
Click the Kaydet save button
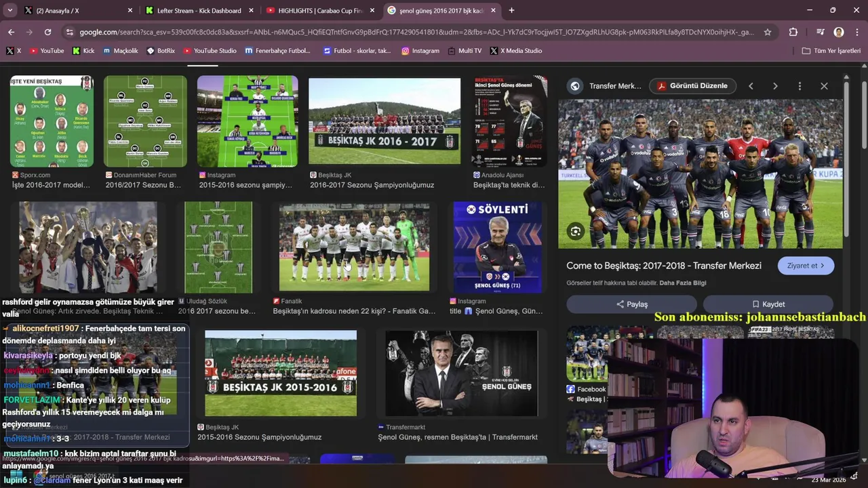point(768,304)
